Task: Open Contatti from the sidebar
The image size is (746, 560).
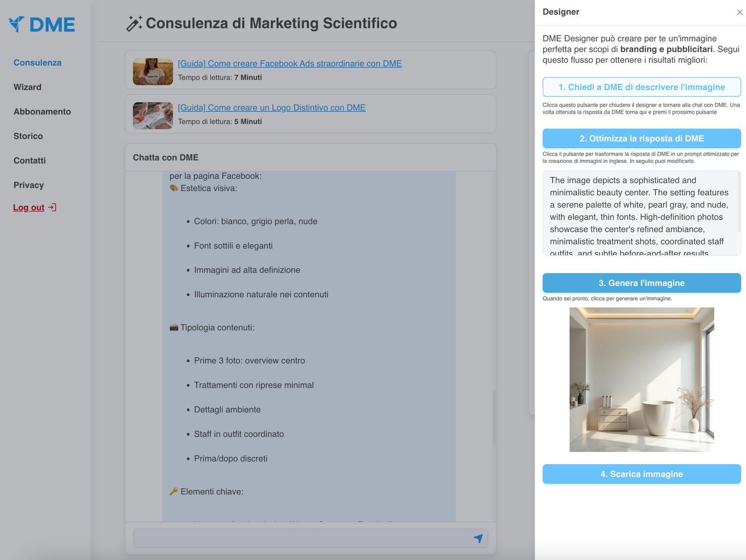Action: point(29,160)
